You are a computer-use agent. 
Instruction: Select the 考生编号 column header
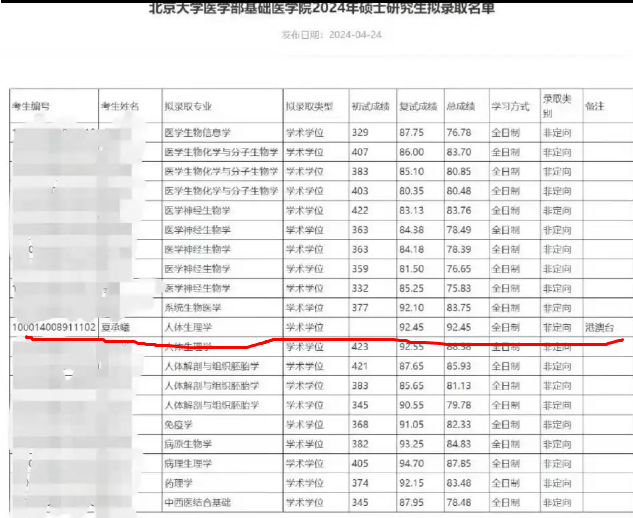pyautogui.click(x=31, y=107)
